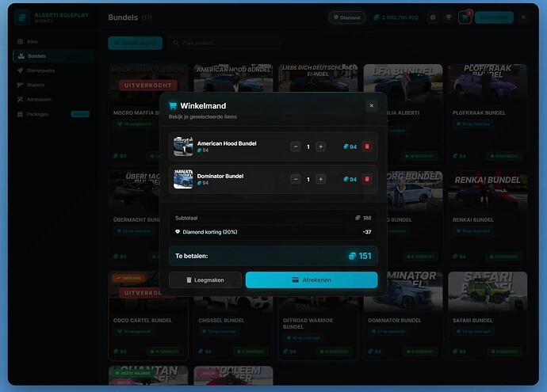Screen dimensions: 547x392
Task: Increase Dominator Bundel quantity
Action: coord(320,179)
